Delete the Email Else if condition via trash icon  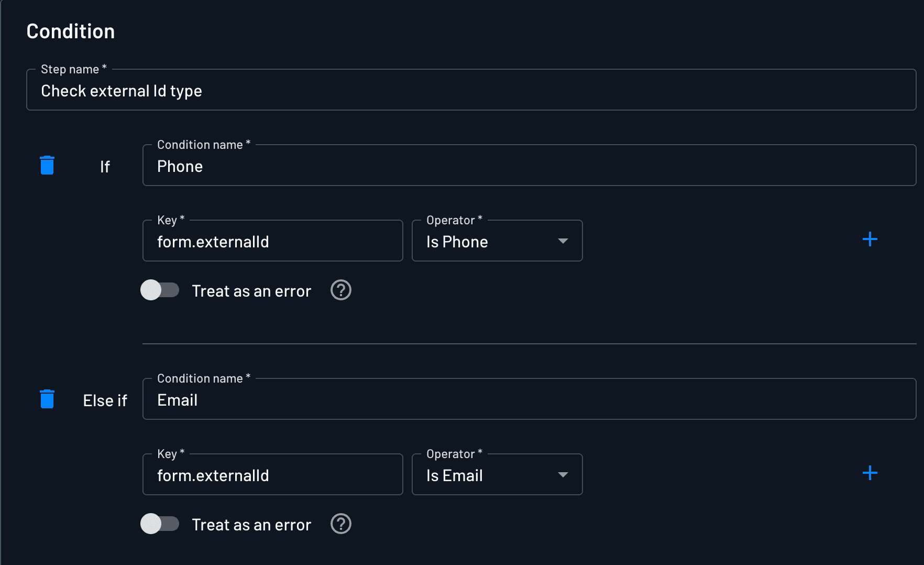point(47,399)
